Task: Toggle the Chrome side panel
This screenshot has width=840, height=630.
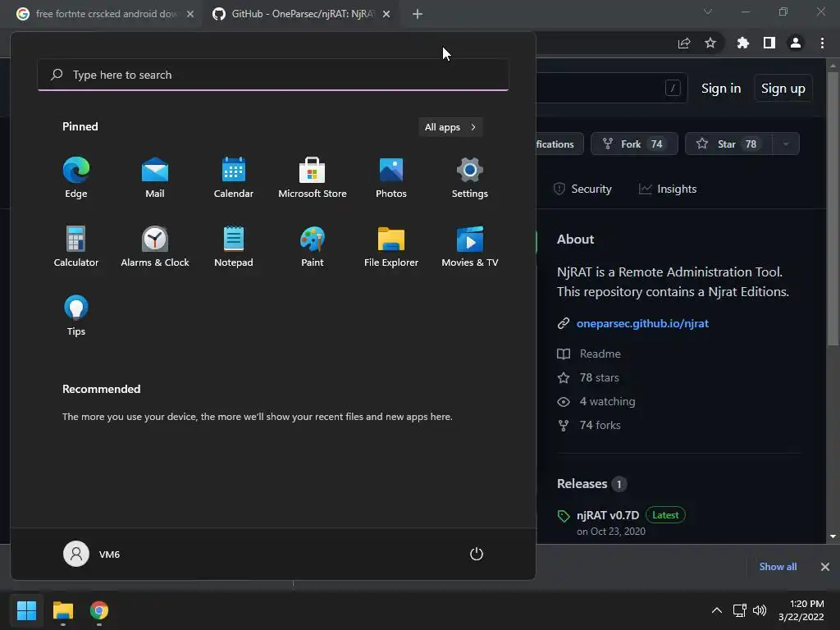Action: 769,43
